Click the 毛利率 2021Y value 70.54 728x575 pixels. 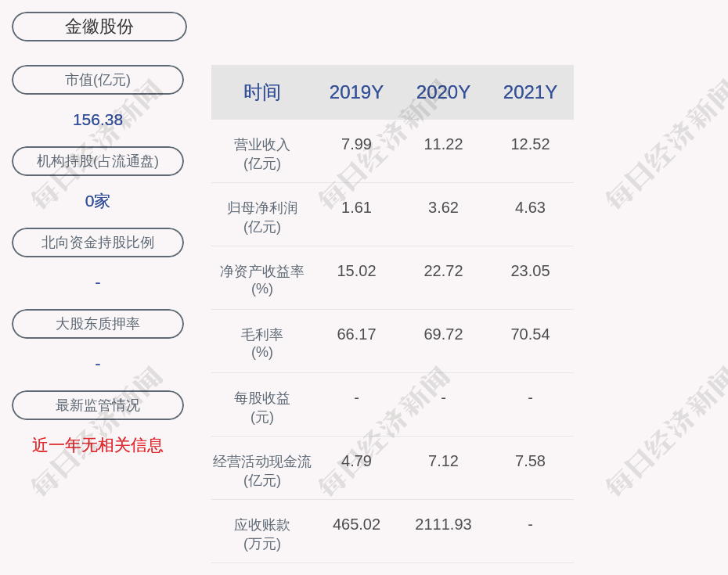pos(530,334)
